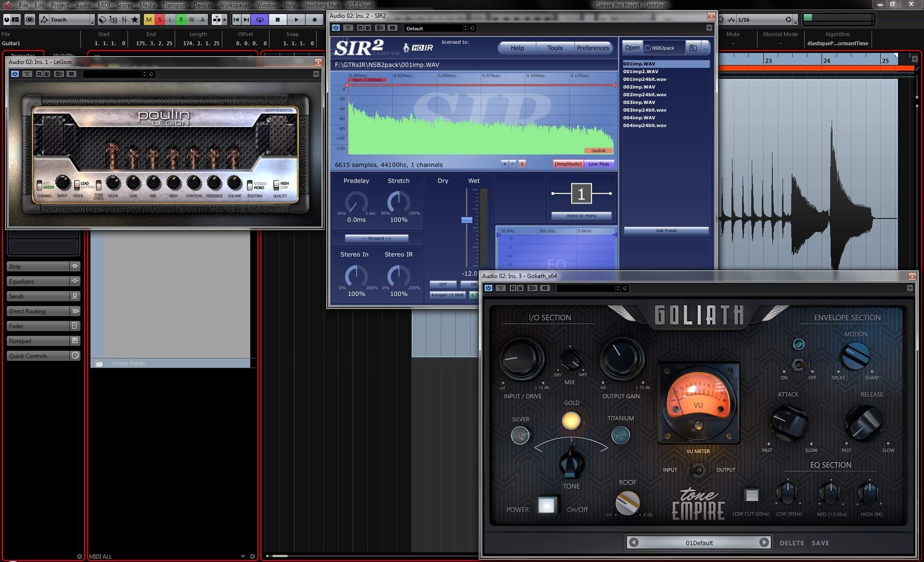
Task: Toggle the cycle loop button in transport
Action: [259, 20]
